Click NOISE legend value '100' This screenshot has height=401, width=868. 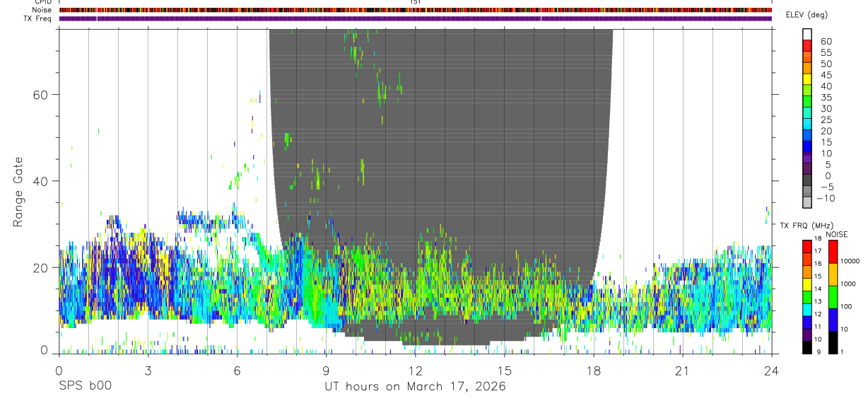click(846, 306)
